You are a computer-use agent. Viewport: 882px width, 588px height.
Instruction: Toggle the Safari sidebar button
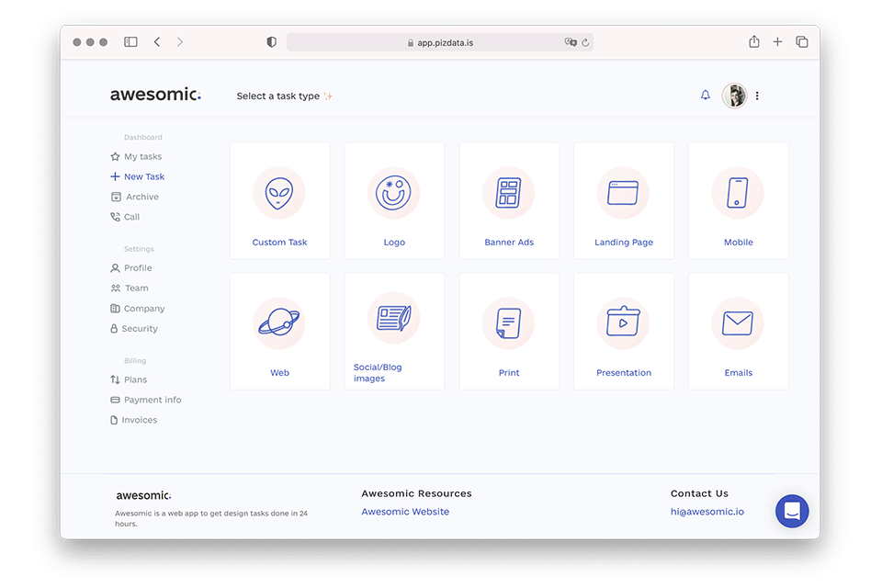130,42
